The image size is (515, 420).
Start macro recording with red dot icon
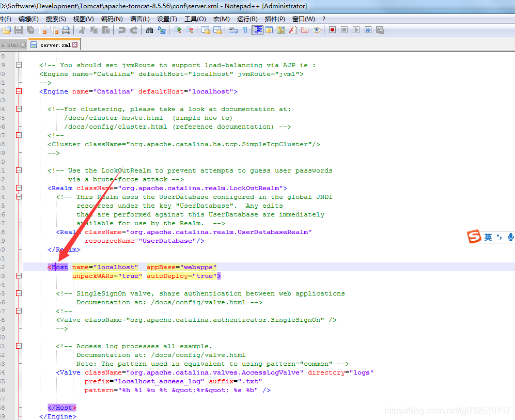(332, 30)
